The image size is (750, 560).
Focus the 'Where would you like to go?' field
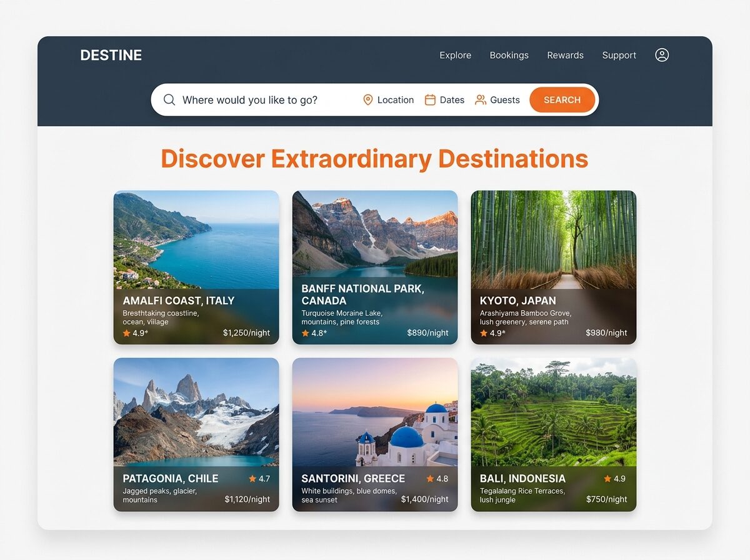250,100
